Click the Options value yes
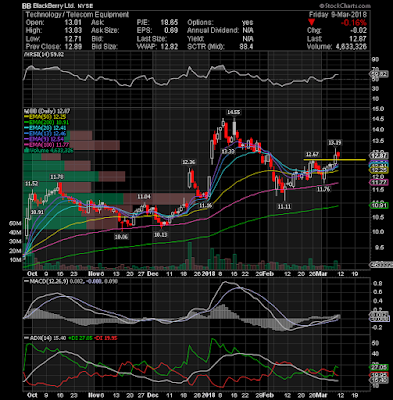 pos(247,23)
